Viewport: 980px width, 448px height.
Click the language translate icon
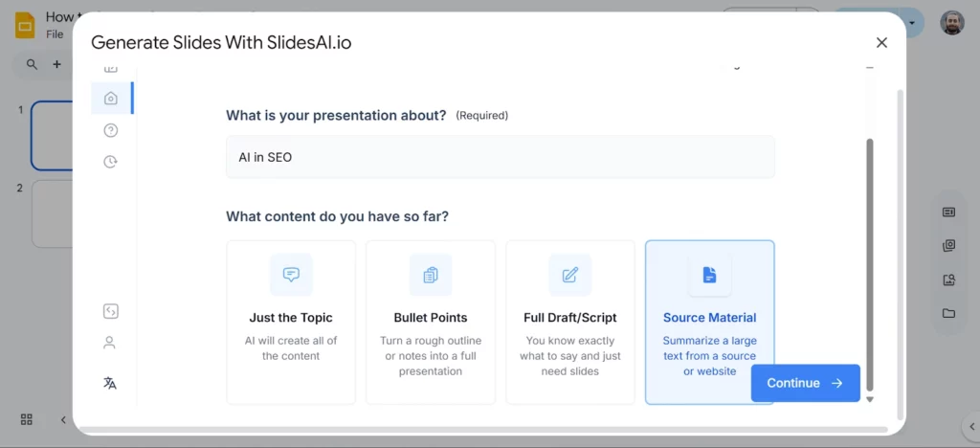coord(110,383)
